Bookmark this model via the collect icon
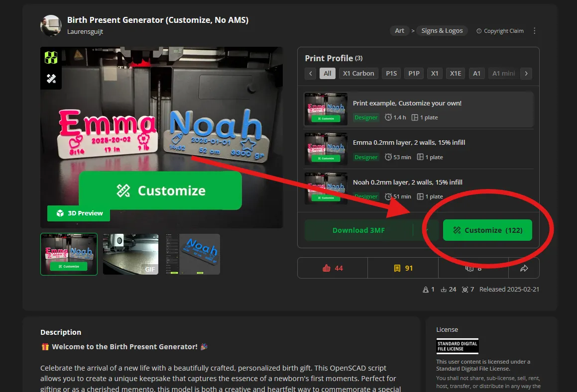The height and width of the screenshot is (392, 577). [397, 268]
